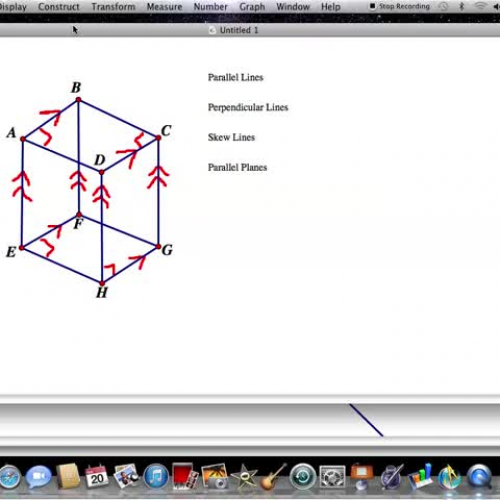
Task: Open the Number menu
Action: click(x=210, y=7)
